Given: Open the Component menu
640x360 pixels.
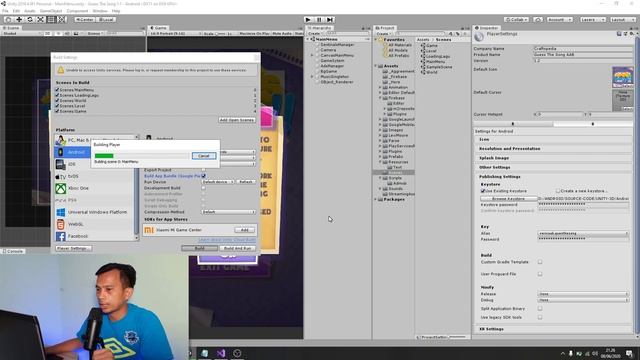Looking at the screenshot, I should (x=77, y=11).
